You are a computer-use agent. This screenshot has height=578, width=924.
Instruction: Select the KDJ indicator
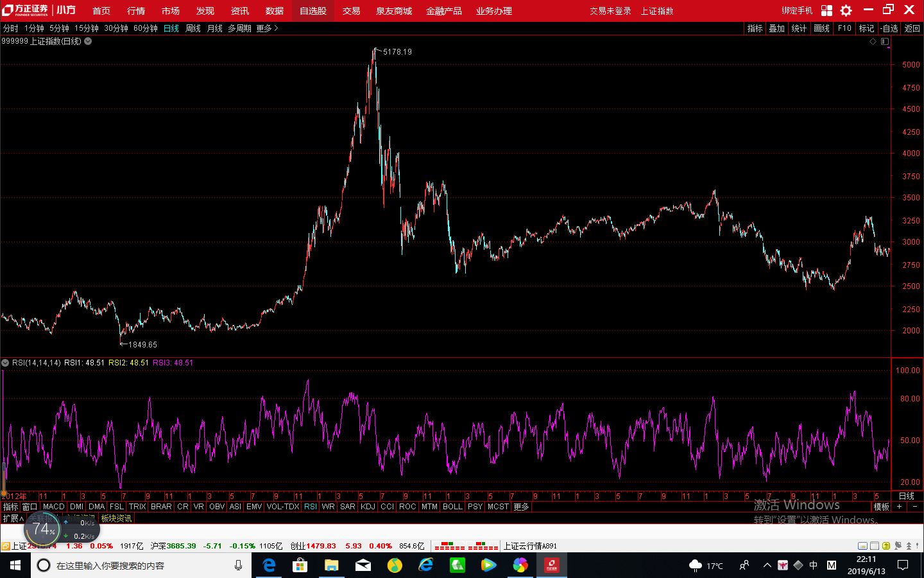coord(368,507)
